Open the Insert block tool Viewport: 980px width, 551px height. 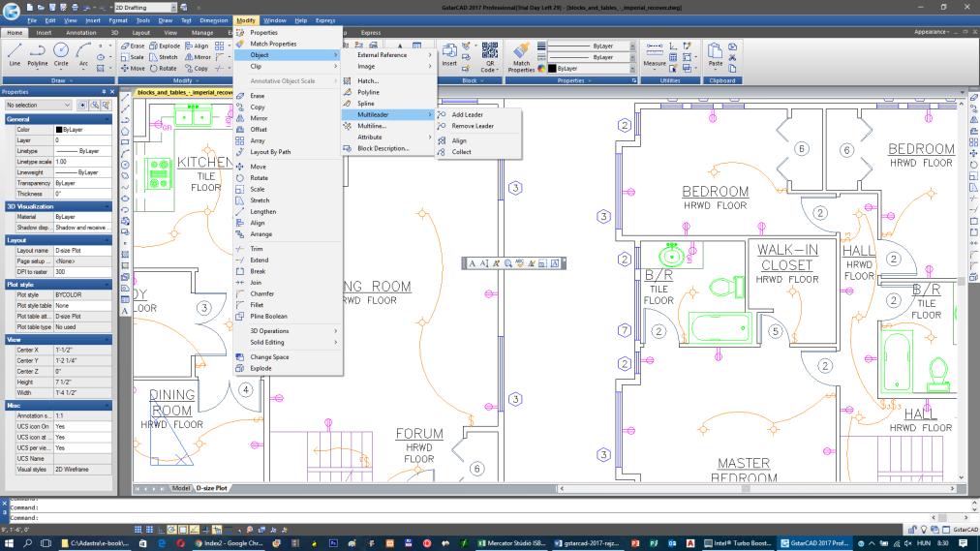449,55
